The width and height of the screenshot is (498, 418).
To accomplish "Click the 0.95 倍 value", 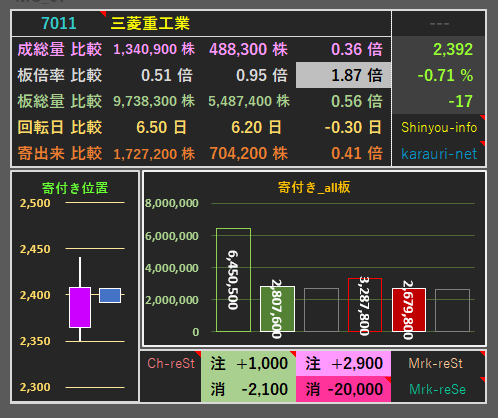I will click(262, 75).
